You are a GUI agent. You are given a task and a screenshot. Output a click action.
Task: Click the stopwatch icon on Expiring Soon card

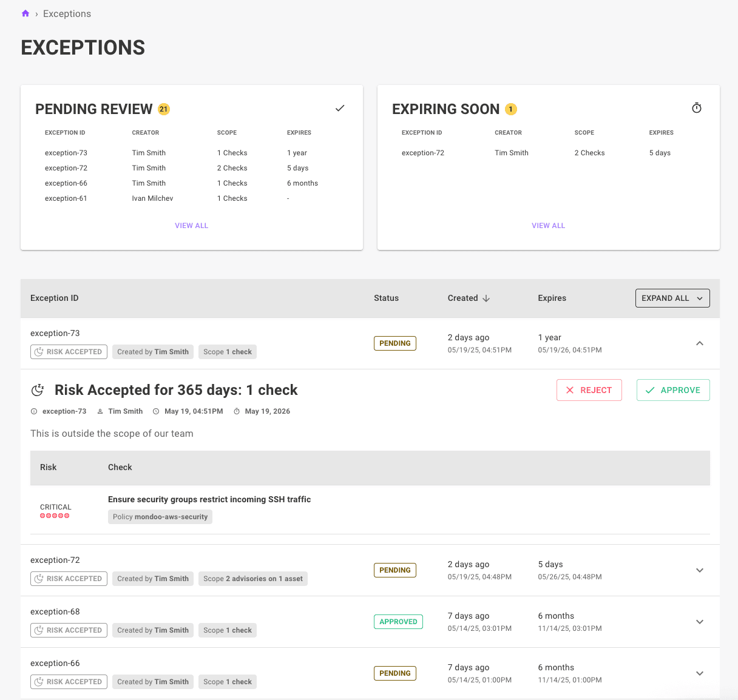pos(696,107)
